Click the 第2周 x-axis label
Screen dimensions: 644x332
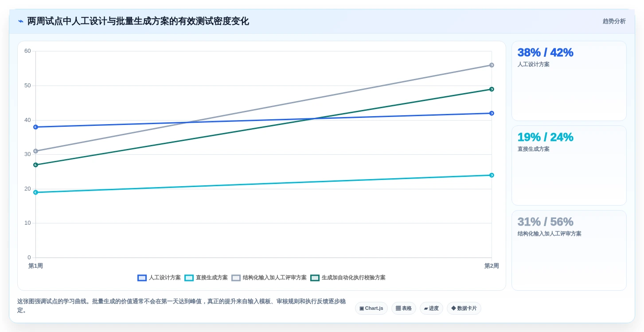pos(492,266)
